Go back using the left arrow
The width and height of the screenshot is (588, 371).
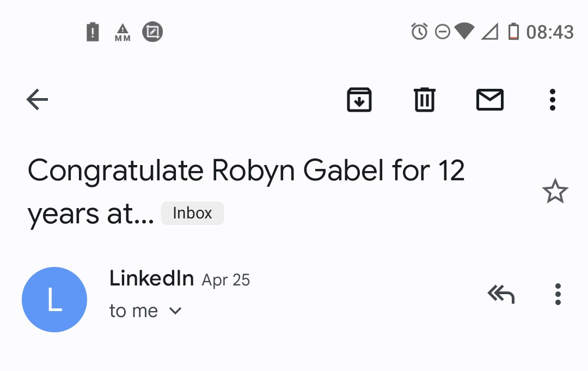point(38,100)
